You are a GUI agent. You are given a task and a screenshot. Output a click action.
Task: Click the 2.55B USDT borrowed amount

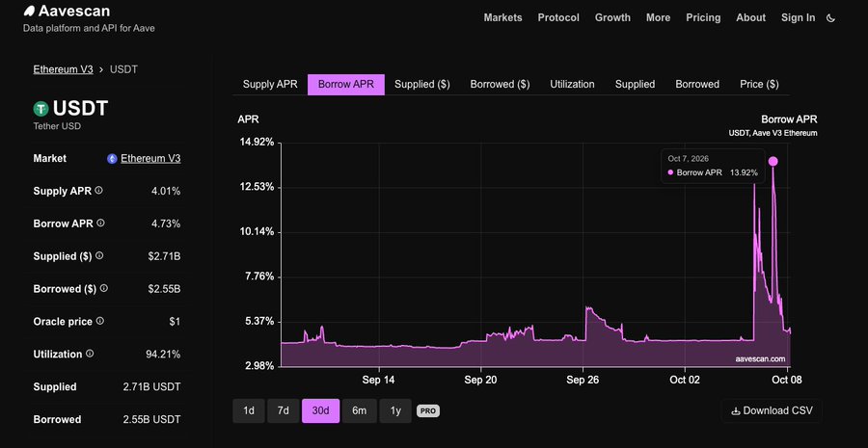[x=151, y=419]
